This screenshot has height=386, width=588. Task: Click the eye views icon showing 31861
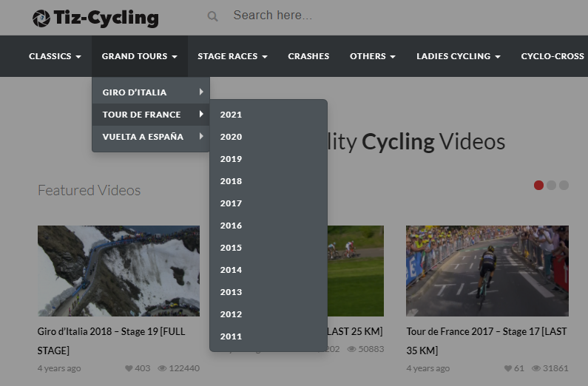coord(536,368)
